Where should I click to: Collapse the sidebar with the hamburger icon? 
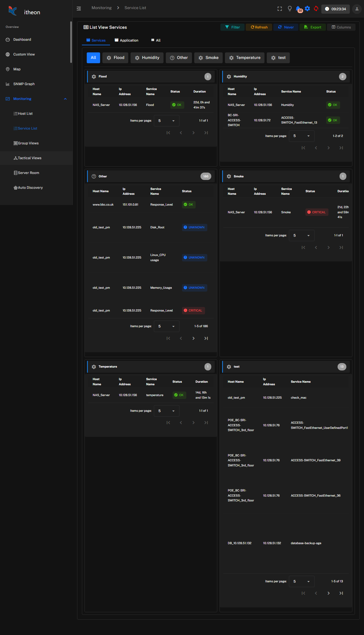79,9
